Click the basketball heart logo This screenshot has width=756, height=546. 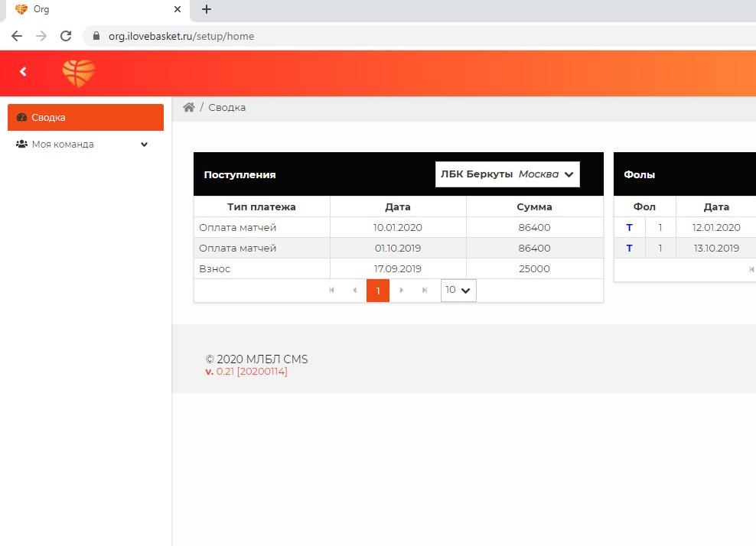tap(79, 73)
